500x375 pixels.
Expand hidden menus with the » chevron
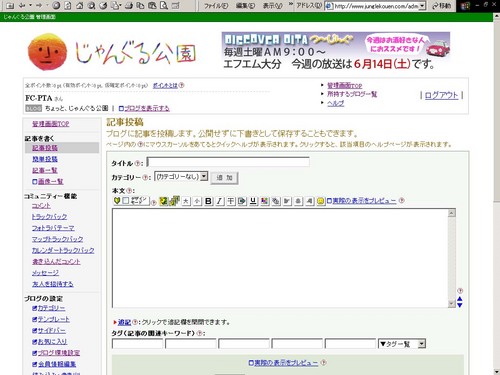pyautogui.click(x=291, y=5)
